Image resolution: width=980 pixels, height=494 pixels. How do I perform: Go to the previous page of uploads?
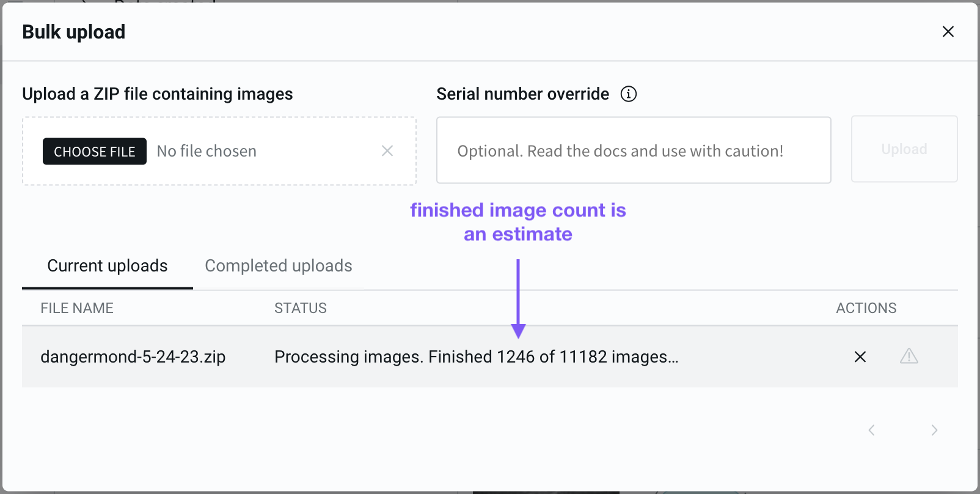pyautogui.click(x=872, y=430)
